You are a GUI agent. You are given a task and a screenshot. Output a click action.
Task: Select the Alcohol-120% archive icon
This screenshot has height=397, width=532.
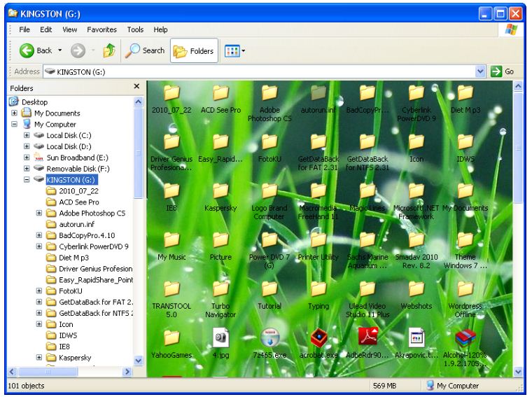click(465, 338)
